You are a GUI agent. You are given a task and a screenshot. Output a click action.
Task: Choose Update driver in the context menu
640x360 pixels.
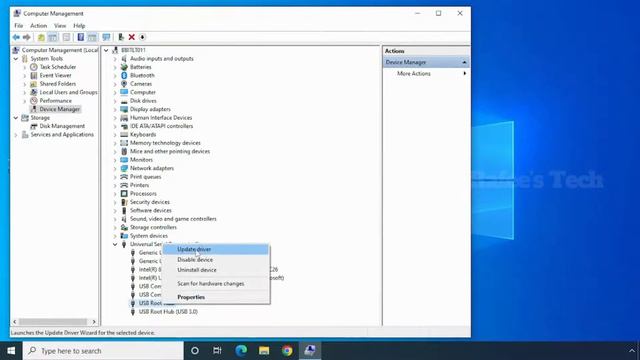point(216,249)
